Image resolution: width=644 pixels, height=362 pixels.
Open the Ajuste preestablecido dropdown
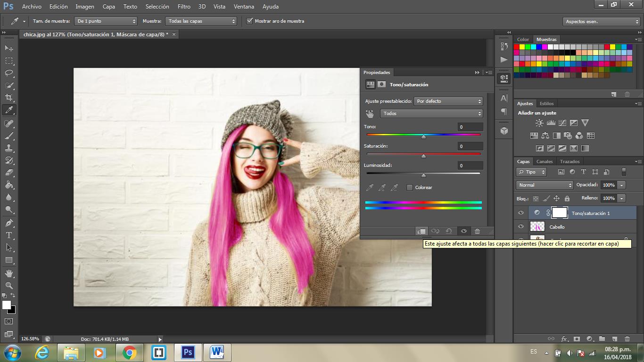pyautogui.click(x=448, y=101)
